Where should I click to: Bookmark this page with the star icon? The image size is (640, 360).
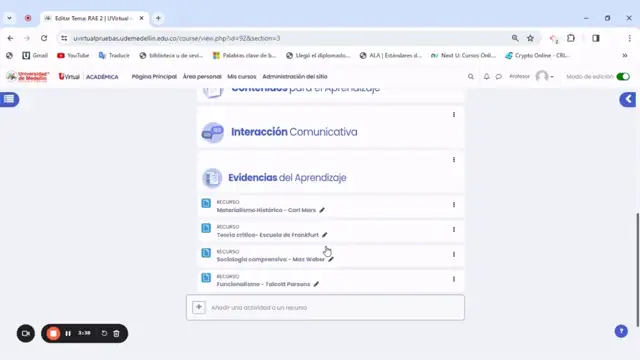[530, 38]
